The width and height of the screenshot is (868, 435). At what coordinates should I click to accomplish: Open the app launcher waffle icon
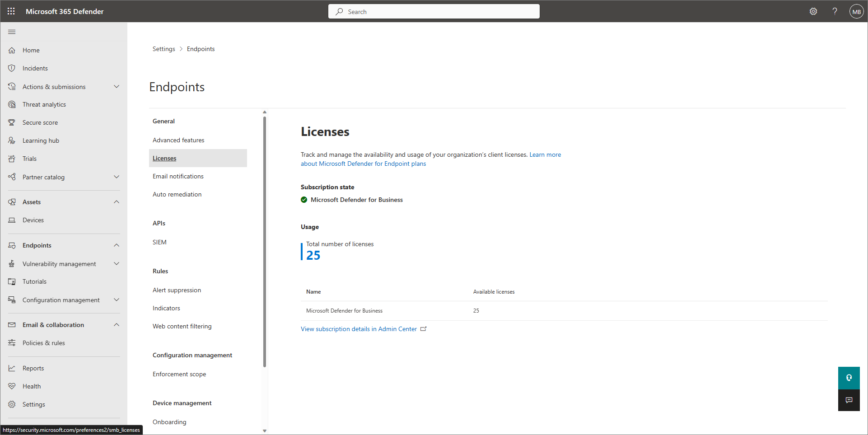(x=11, y=11)
